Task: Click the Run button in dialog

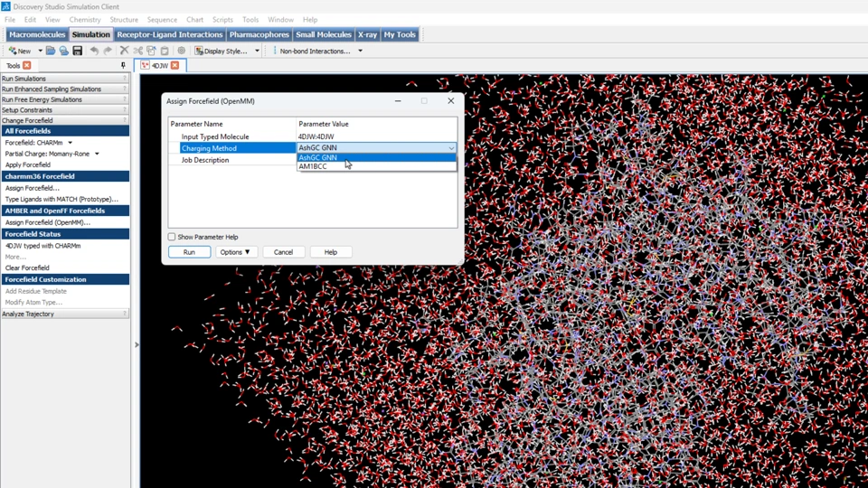Action: pyautogui.click(x=189, y=252)
